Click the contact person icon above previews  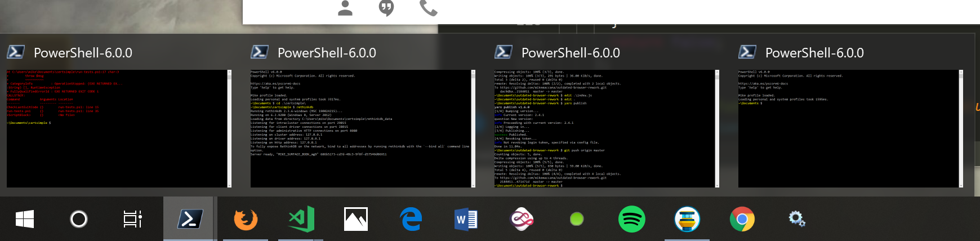pos(345,8)
